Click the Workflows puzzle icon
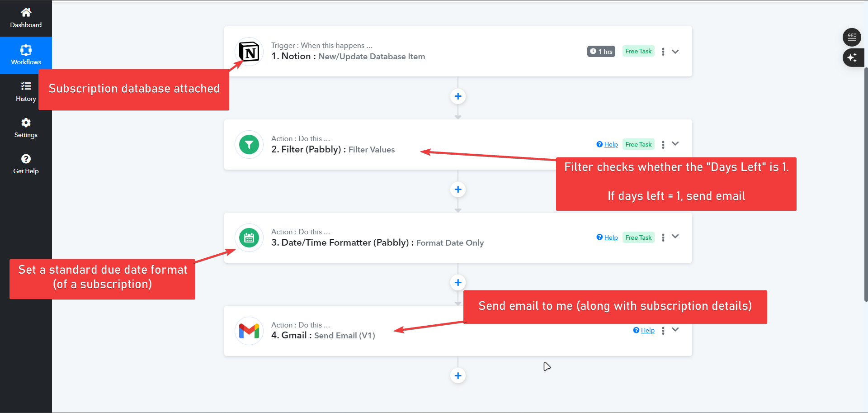The height and width of the screenshot is (413, 868). point(26,50)
